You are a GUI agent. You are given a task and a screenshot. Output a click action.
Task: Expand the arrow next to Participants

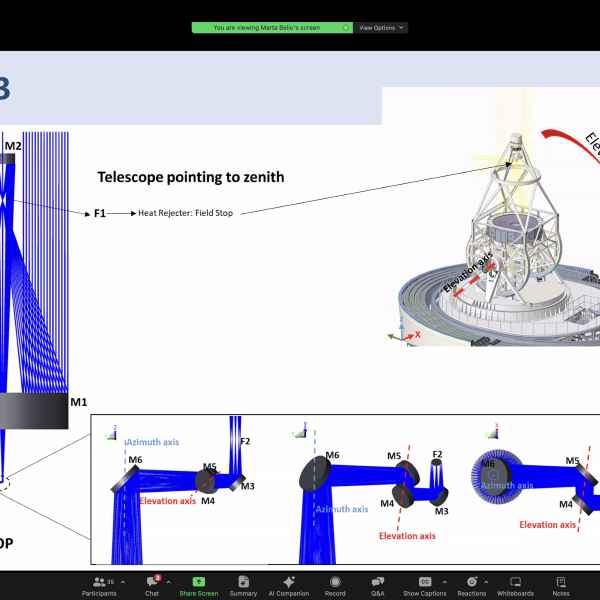(x=122, y=579)
